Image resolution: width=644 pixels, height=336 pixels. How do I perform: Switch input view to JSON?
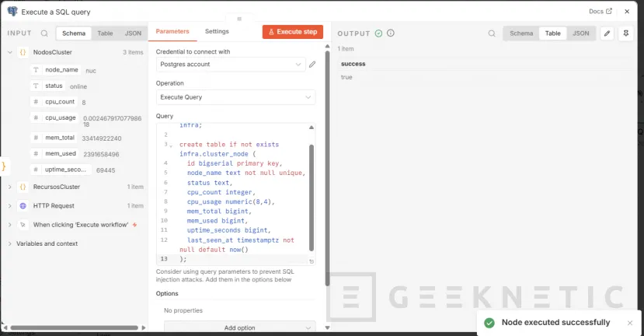(133, 33)
